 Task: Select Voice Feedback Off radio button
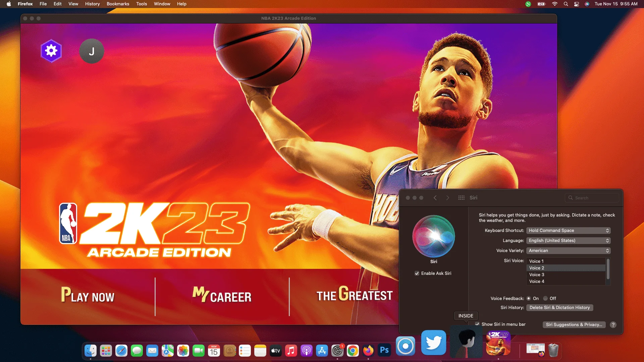click(x=545, y=298)
